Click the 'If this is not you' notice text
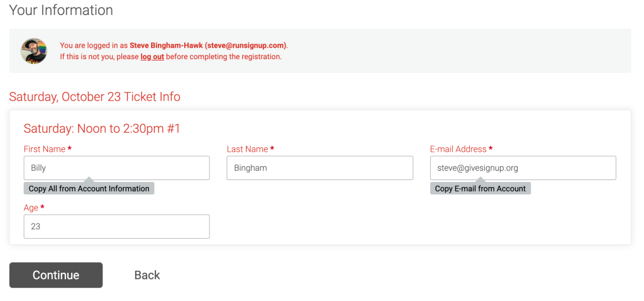Image resolution: width=644 pixels, height=301 pixels. 170,57
